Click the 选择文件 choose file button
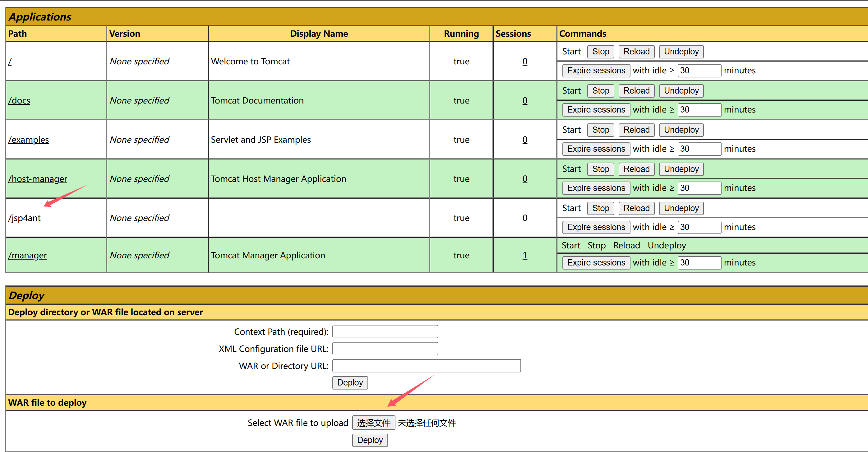Viewport: 868px width, 452px height. (x=374, y=423)
